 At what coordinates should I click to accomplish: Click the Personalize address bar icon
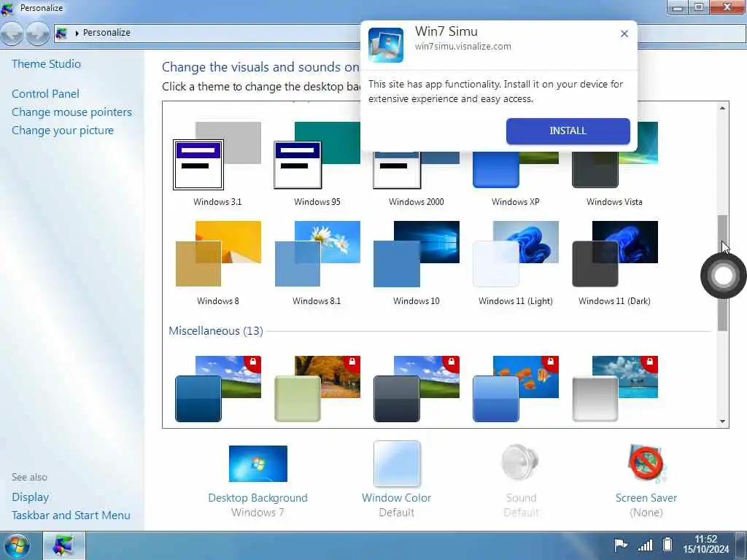(62, 34)
